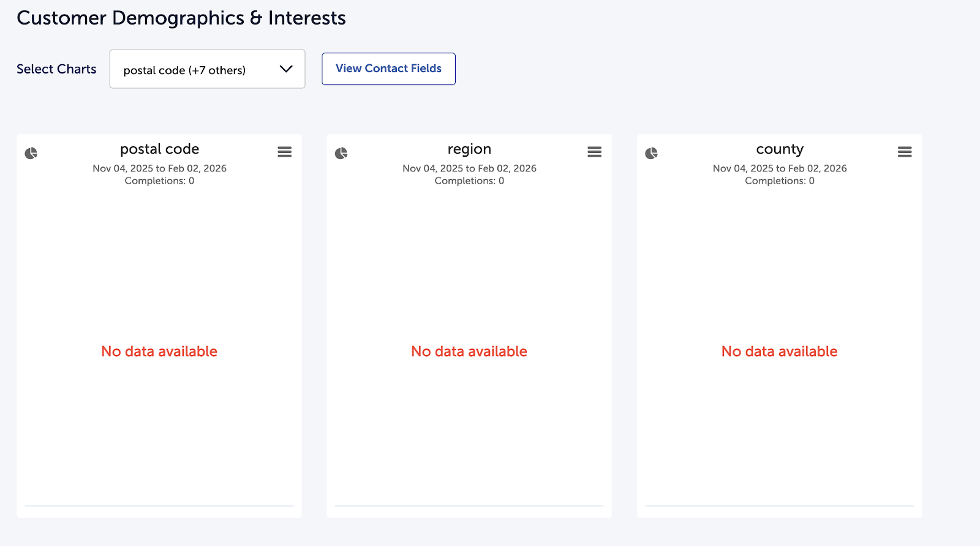Click the pie chart icon on postal code card

31,153
